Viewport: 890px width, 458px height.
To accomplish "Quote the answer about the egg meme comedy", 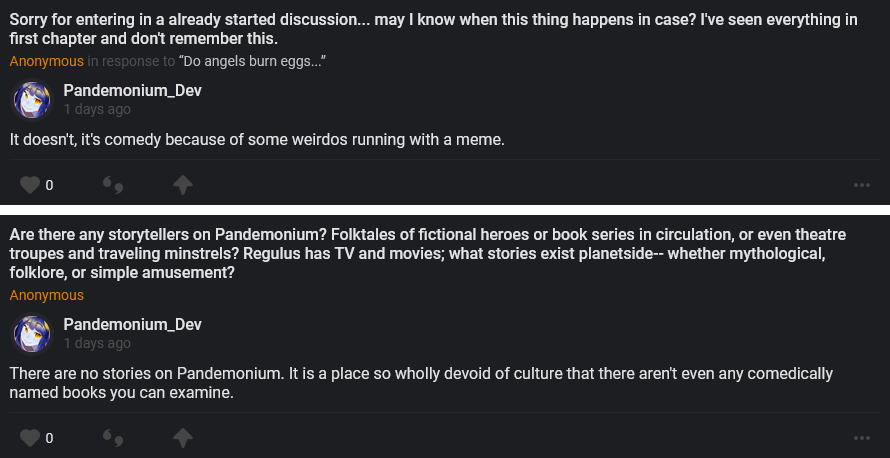I will coord(113,185).
